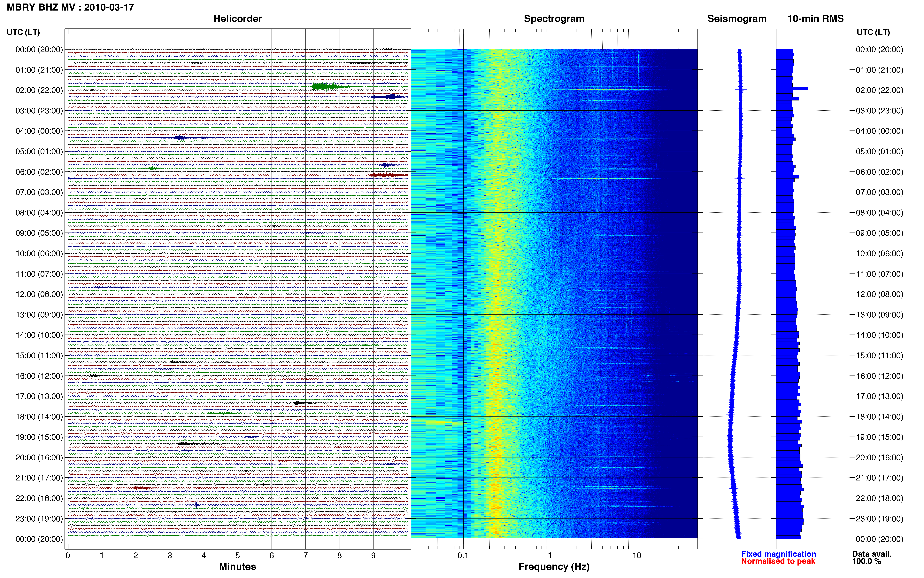
Task: Click right-axis time label '16:00 (12:00)'
Action: pyautogui.click(x=879, y=376)
